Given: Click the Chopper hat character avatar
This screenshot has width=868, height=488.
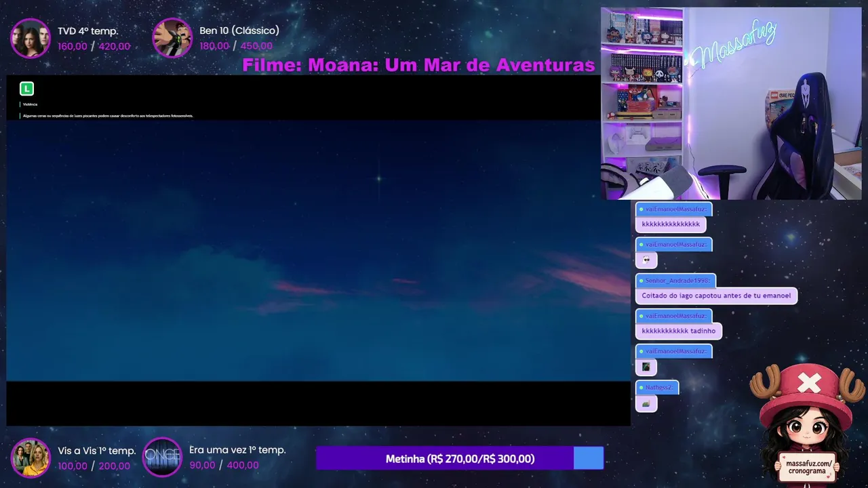Looking at the screenshot, I should pos(808,424).
